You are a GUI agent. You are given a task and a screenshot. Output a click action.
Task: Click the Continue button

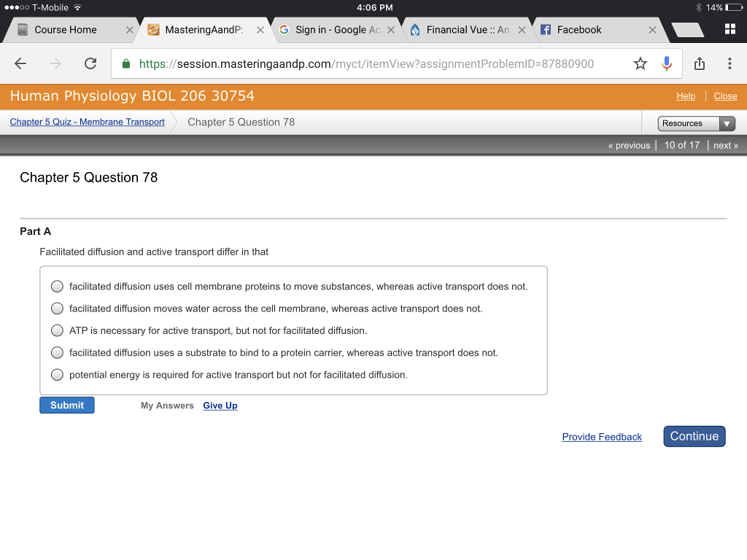tap(694, 436)
